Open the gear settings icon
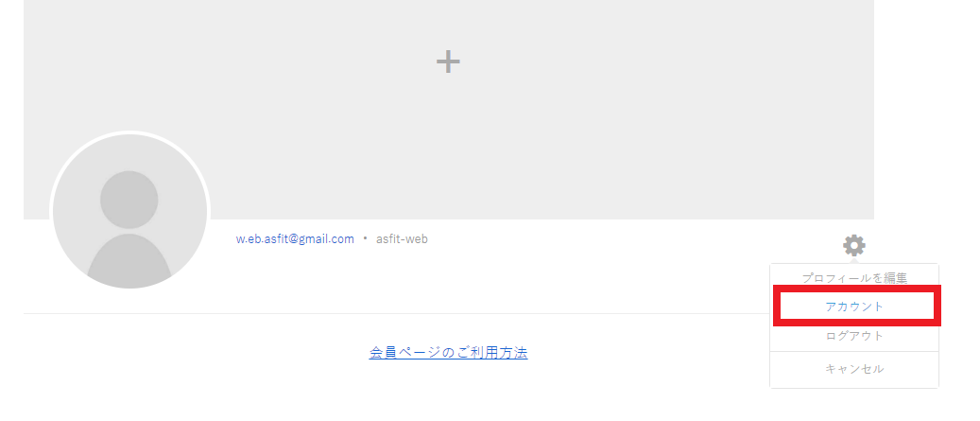The height and width of the screenshot is (421, 980). tap(853, 245)
